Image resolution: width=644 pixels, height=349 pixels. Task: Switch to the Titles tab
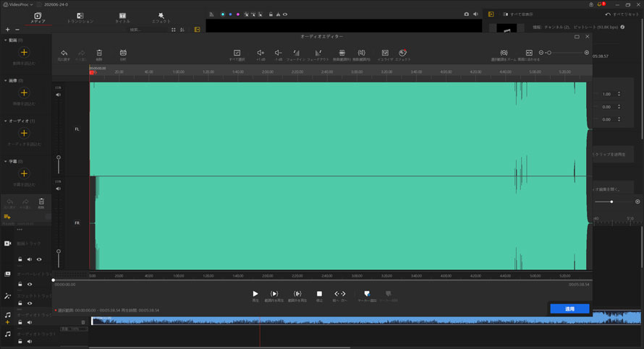click(122, 17)
